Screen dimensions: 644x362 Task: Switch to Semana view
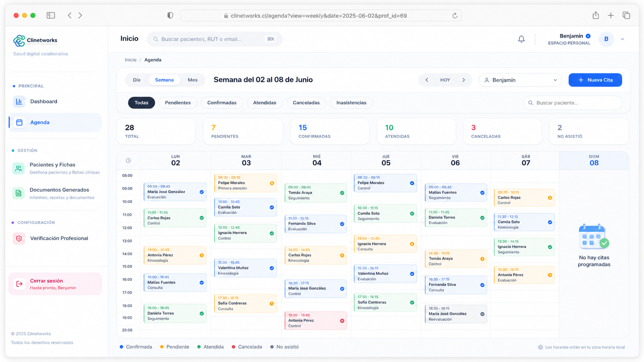click(x=164, y=80)
